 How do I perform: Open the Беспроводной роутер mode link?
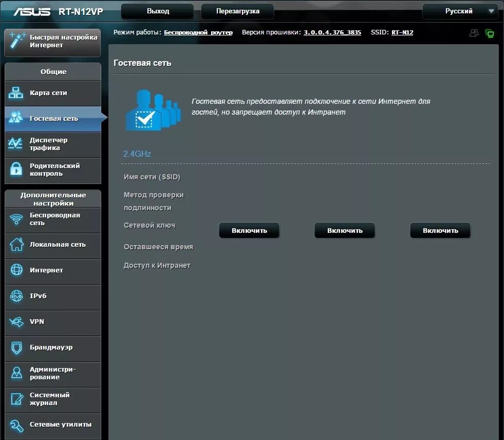click(x=198, y=32)
